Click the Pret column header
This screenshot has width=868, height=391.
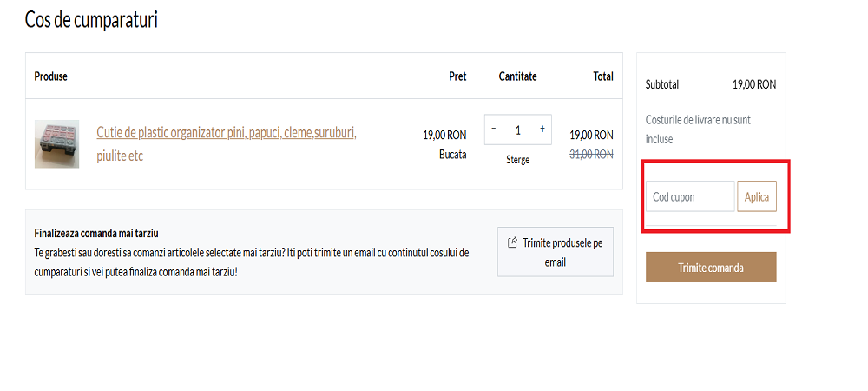pyautogui.click(x=457, y=76)
